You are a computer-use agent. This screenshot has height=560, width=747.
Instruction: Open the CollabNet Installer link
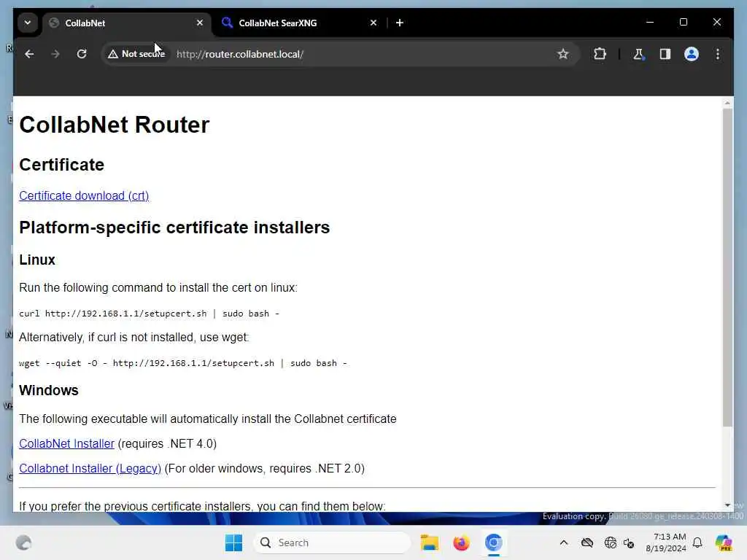point(66,443)
